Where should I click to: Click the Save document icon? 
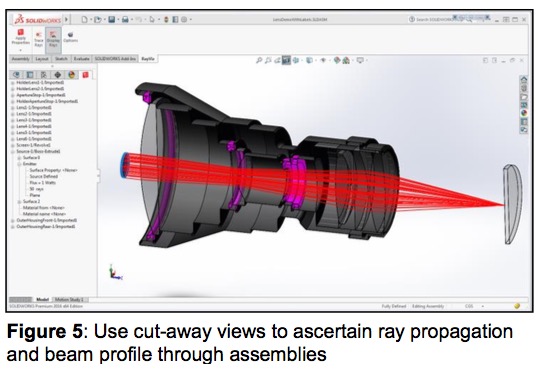click(x=112, y=20)
